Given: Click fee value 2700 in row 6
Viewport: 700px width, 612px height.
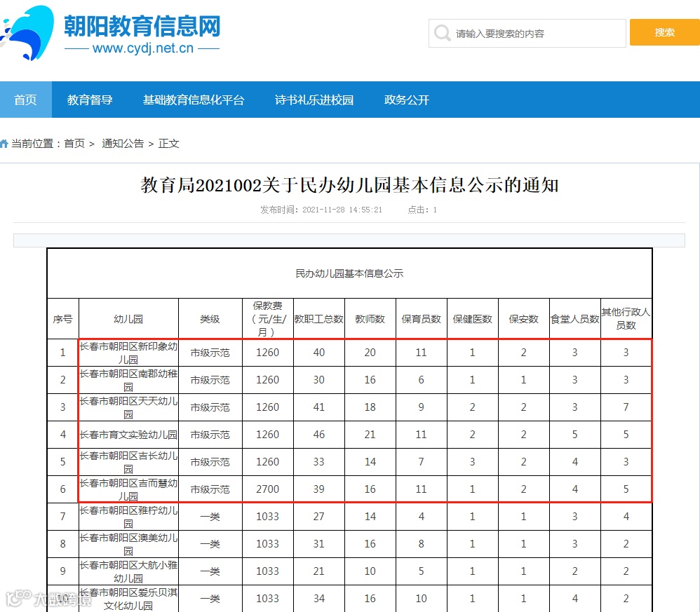Looking at the screenshot, I should click(267, 489).
